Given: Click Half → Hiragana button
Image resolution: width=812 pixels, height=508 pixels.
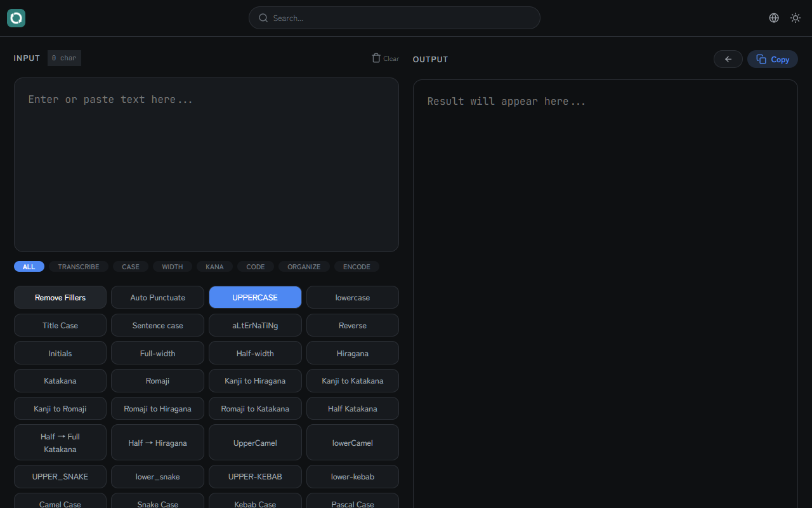Looking at the screenshot, I should 157,443.
